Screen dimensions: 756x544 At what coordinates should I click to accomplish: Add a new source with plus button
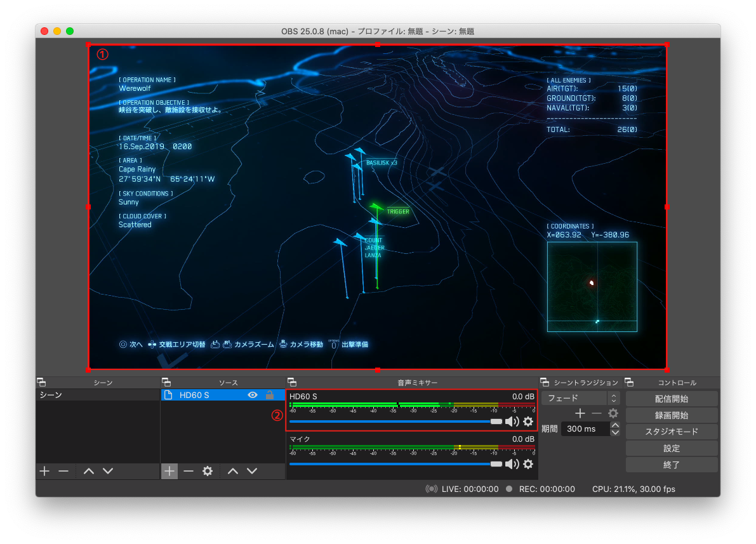tap(169, 471)
